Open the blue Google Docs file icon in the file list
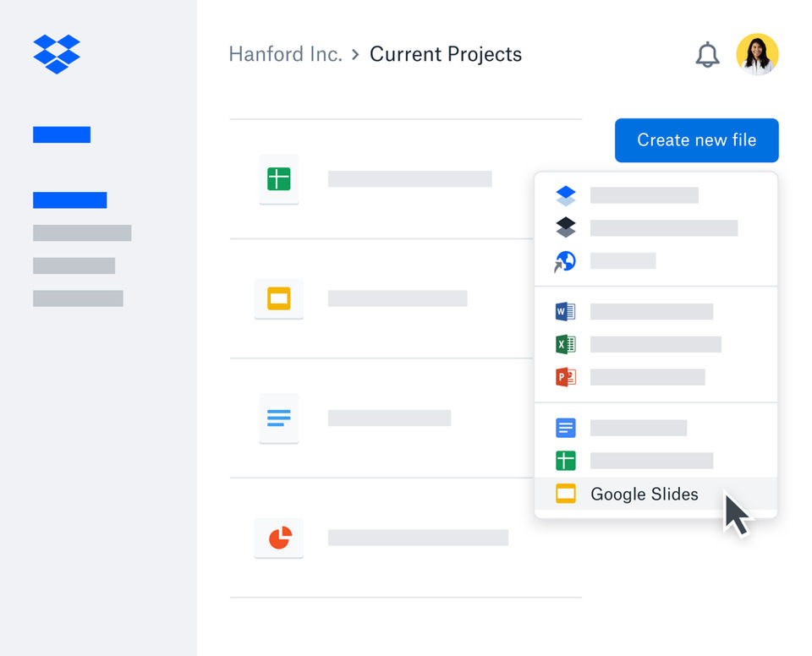The height and width of the screenshot is (656, 812). pos(278,418)
